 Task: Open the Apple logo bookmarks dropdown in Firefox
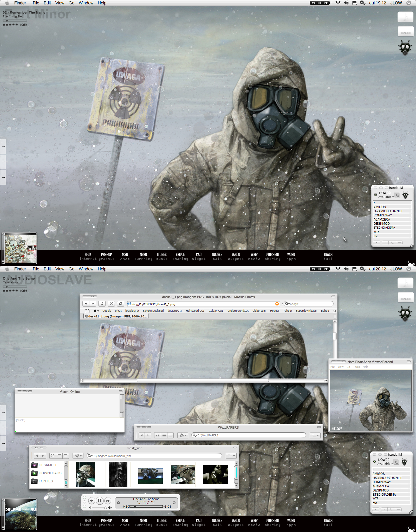click(96, 311)
